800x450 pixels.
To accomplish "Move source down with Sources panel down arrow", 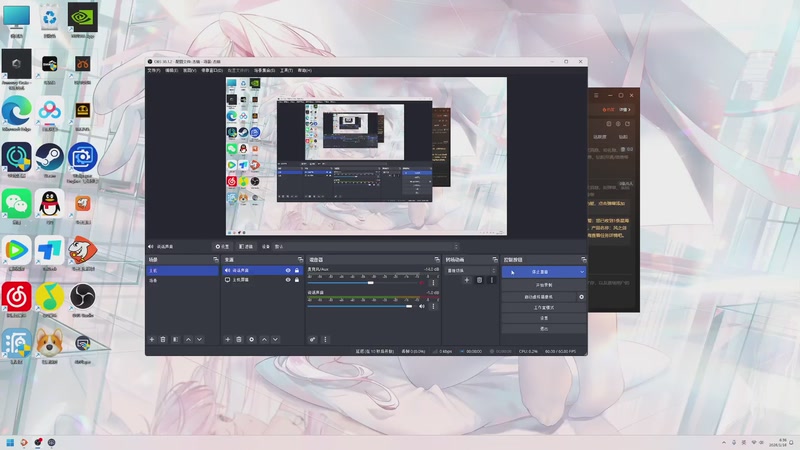I will tap(276, 339).
